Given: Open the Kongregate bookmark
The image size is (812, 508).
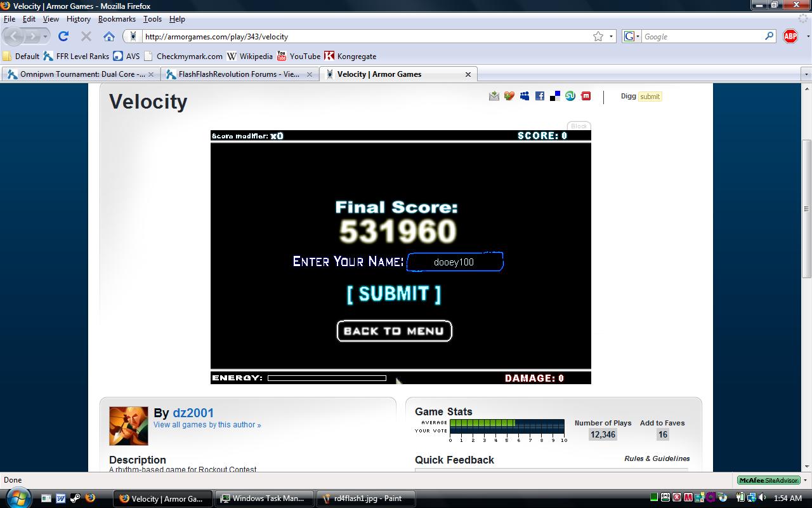Looking at the screenshot, I should pos(350,56).
